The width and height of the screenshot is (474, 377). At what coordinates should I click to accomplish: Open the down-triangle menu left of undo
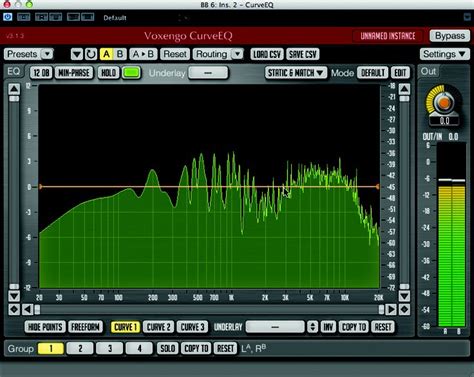click(77, 54)
